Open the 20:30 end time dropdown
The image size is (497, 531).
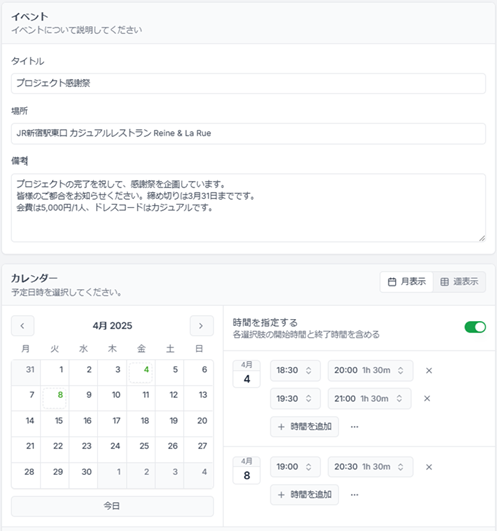[x=370, y=467]
